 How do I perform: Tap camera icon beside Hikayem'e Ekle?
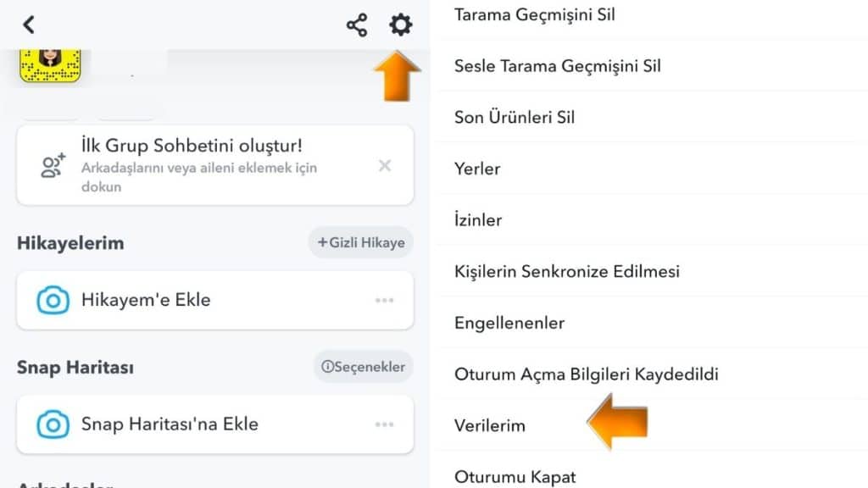(x=53, y=300)
